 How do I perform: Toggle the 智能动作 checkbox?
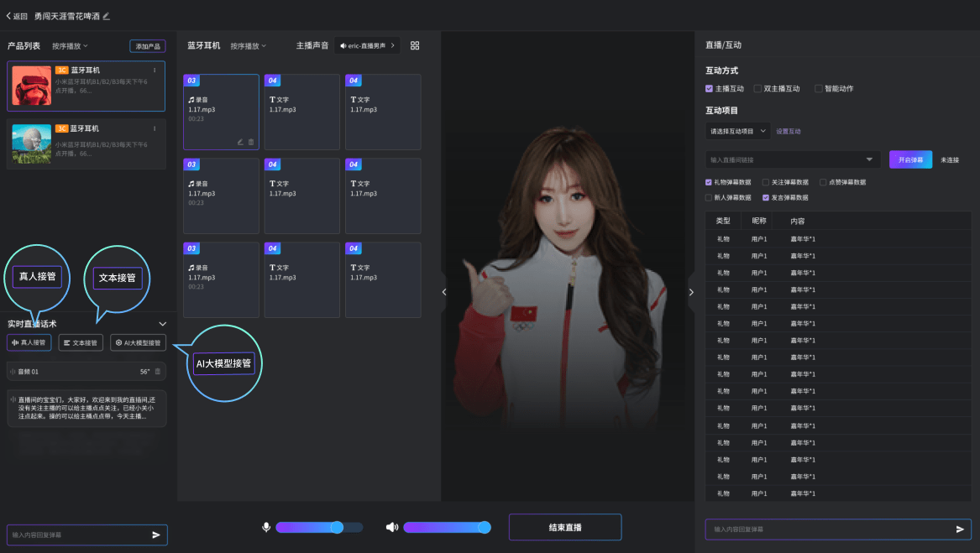click(819, 88)
